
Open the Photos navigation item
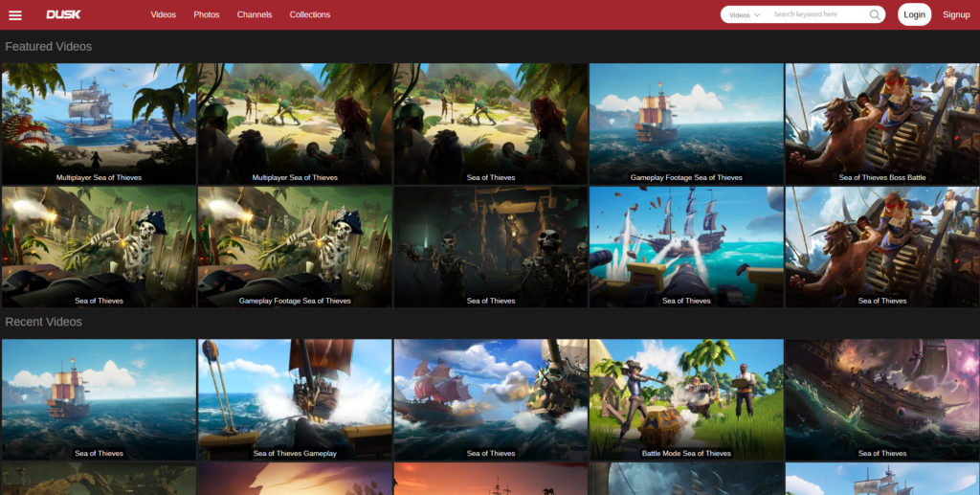pos(207,14)
